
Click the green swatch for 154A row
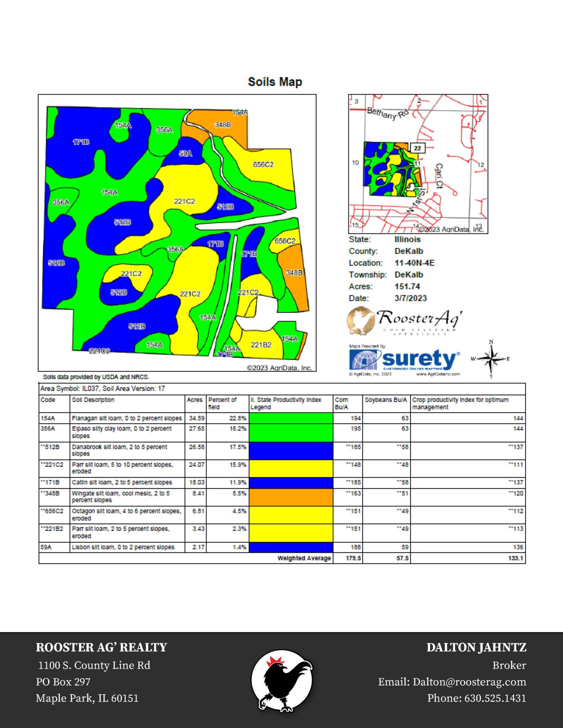click(x=291, y=418)
